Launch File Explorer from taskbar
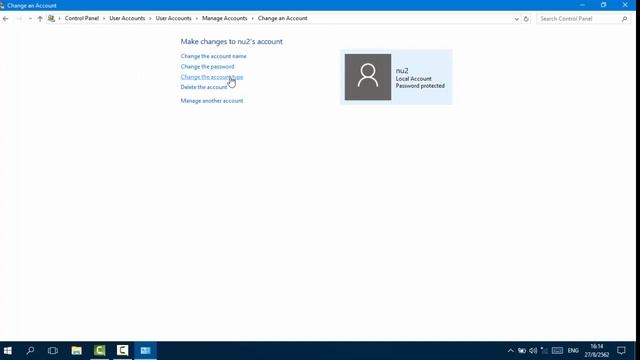The image size is (640, 360). [76, 351]
